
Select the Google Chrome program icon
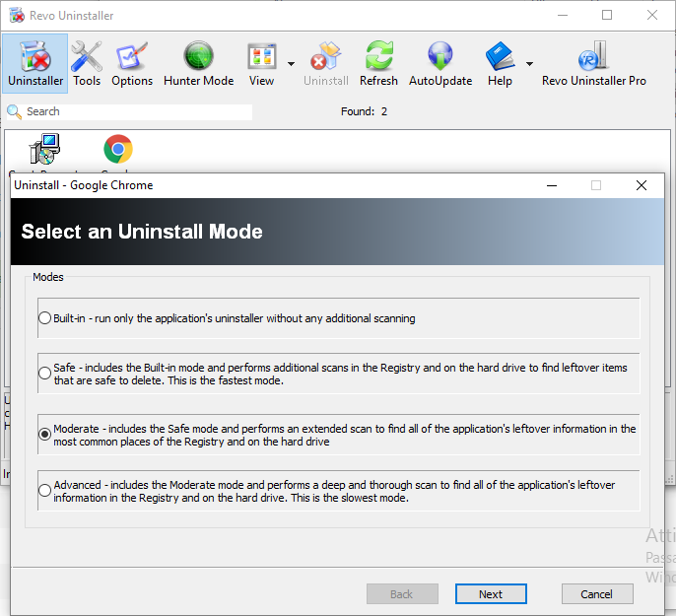(x=118, y=149)
